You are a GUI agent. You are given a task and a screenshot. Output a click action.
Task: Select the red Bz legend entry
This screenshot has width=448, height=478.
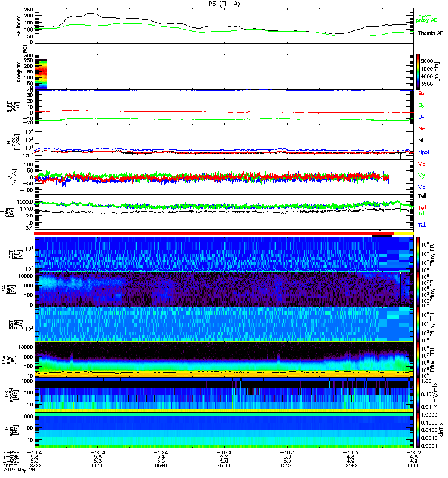pos(421,94)
